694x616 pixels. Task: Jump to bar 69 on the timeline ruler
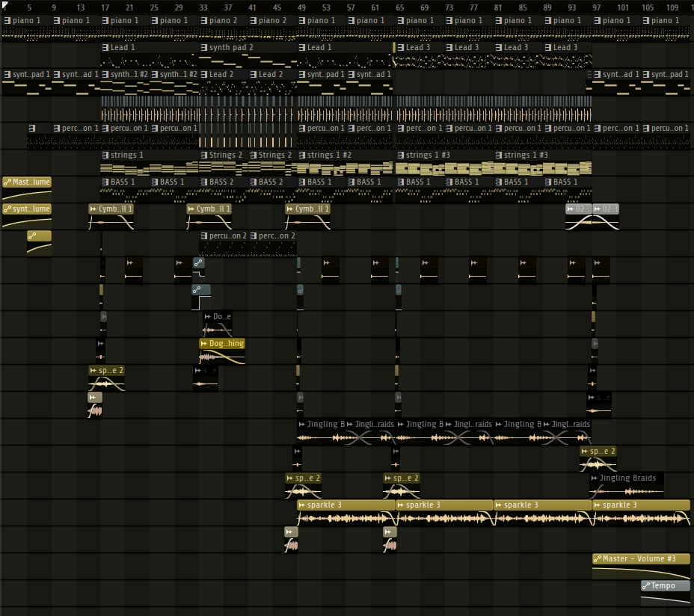point(425,7)
